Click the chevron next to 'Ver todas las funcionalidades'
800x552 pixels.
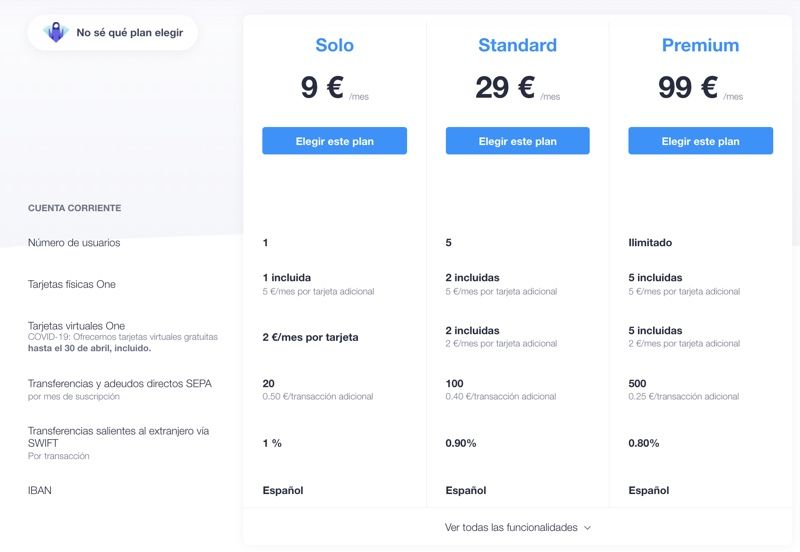click(587, 528)
